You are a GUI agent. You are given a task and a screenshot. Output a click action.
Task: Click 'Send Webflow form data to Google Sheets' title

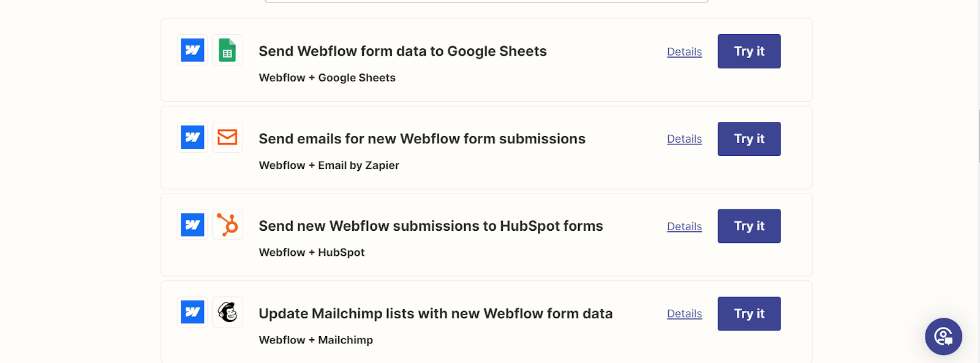[x=402, y=51]
